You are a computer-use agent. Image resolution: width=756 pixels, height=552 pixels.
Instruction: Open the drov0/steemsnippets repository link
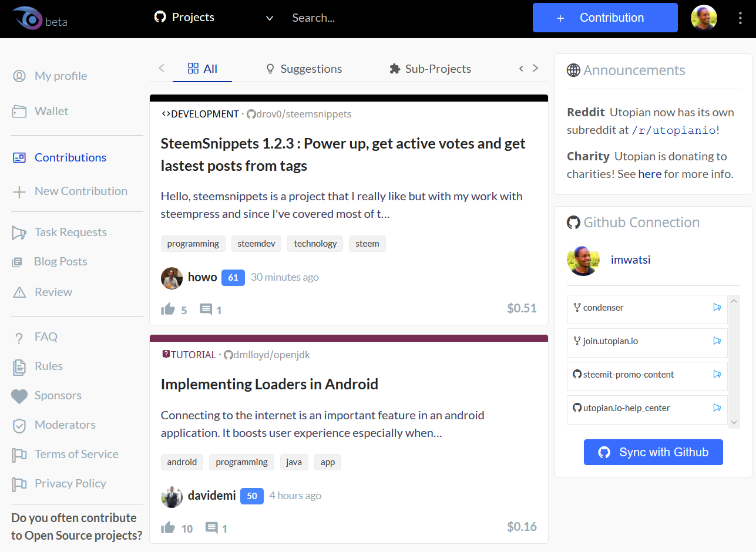[298, 114]
